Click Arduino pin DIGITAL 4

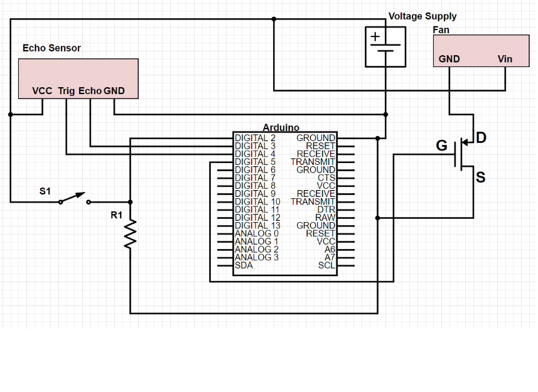(x=255, y=154)
